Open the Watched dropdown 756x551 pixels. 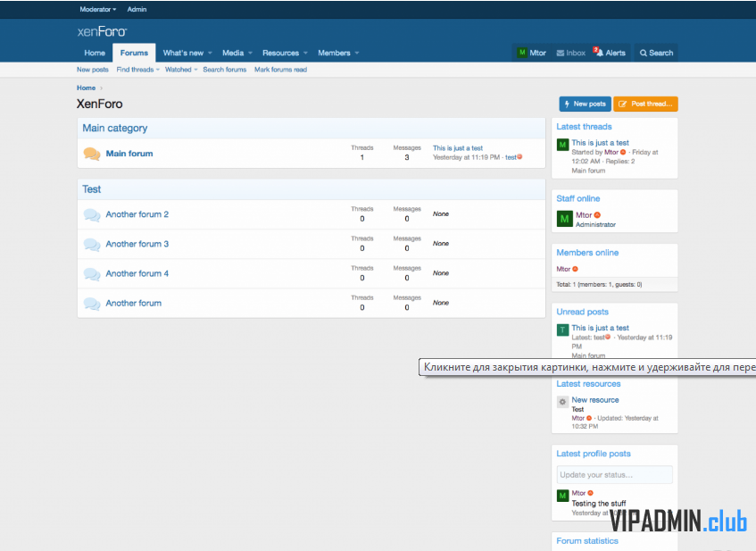(x=181, y=70)
